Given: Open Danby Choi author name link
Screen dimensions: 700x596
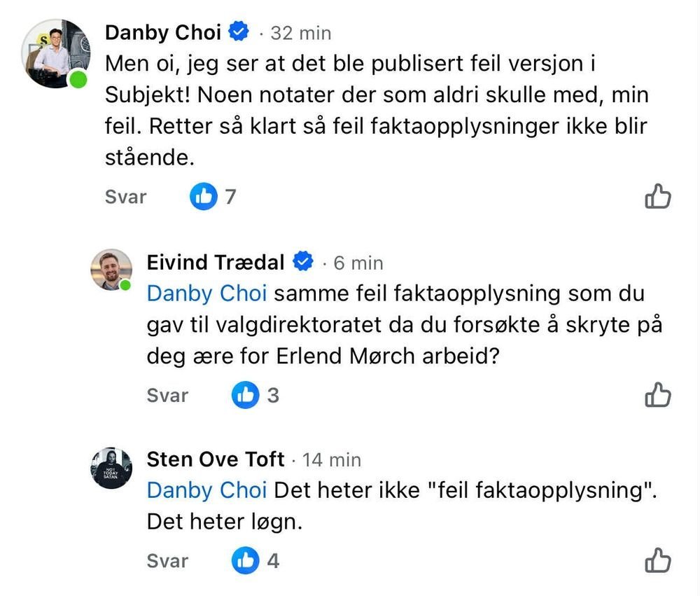Looking at the screenshot, I should (162, 32).
